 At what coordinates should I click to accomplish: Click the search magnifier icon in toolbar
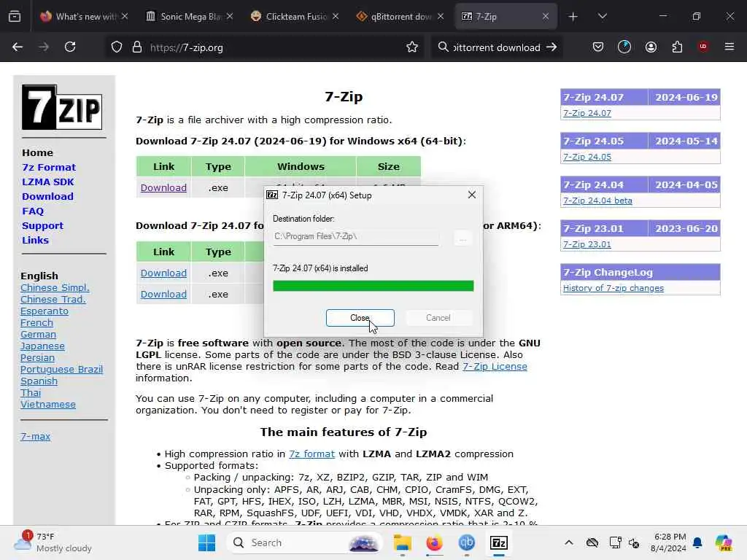point(443,47)
